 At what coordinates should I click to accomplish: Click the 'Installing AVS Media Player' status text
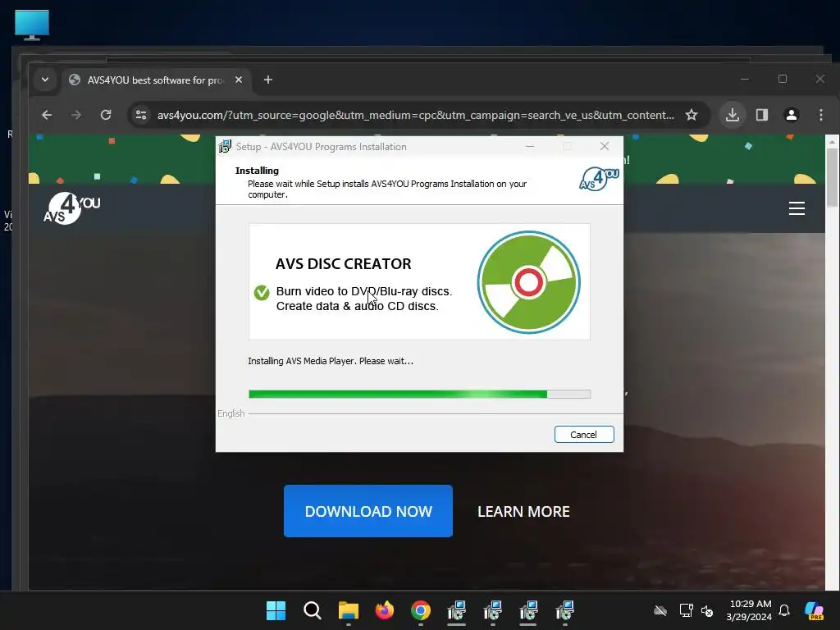coord(331,361)
